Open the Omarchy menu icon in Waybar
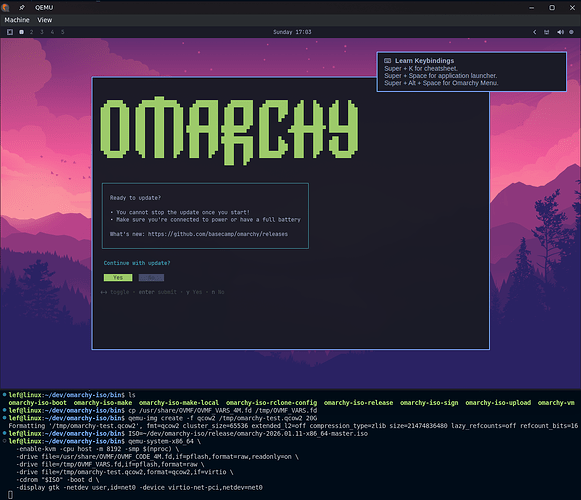The image size is (581, 500). tap(10, 32)
